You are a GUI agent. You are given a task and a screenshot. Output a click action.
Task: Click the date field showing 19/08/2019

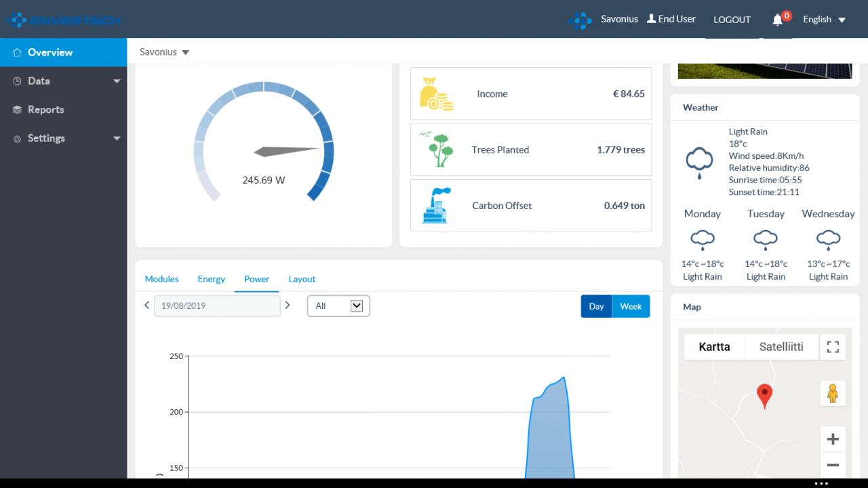coord(217,305)
